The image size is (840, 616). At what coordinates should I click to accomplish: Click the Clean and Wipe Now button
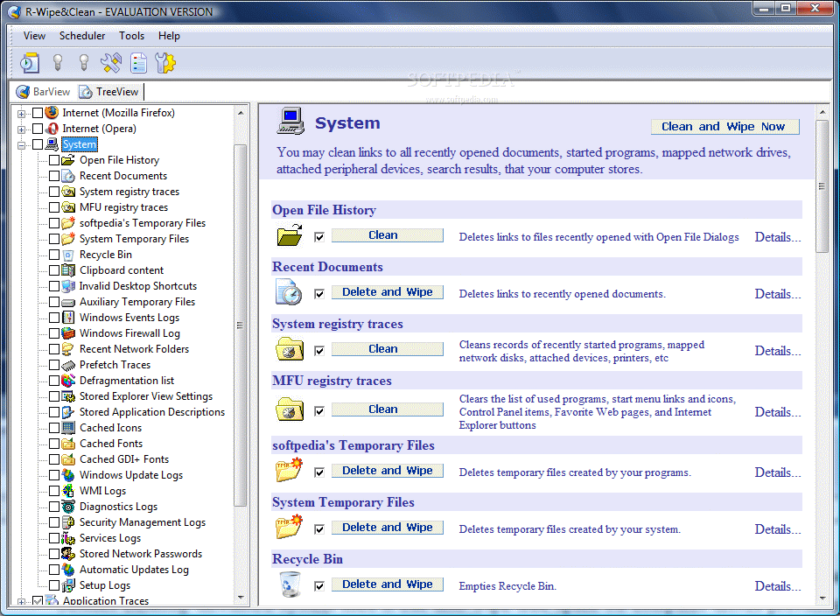(x=724, y=126)
